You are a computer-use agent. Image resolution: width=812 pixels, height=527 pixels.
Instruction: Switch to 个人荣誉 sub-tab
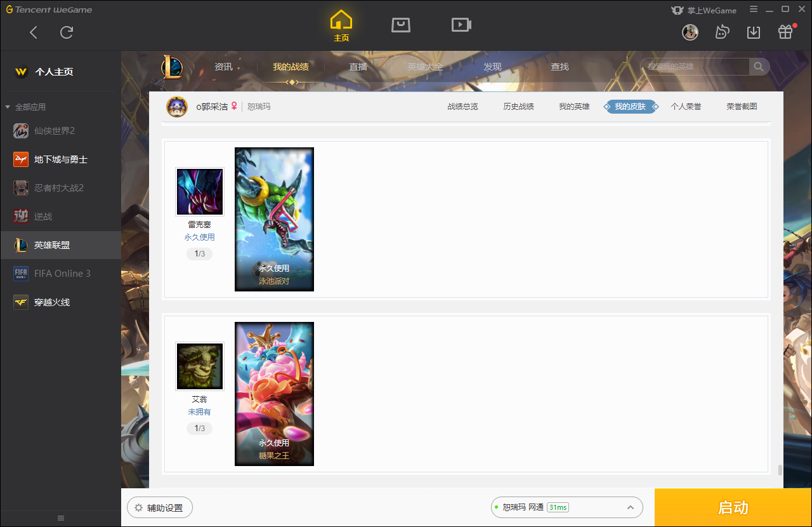686,107
